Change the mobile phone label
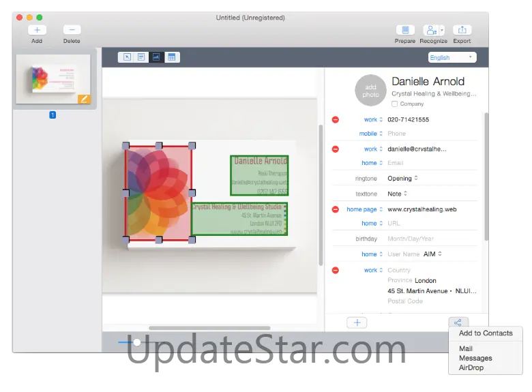The height and width of the screenshot is (392, 532). (x=371, y=134)
